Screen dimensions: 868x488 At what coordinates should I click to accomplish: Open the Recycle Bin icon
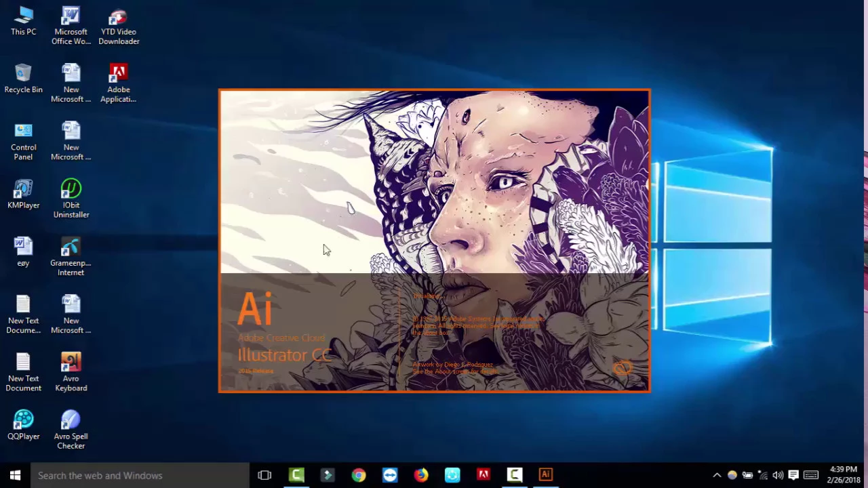(x=23, y=79)
